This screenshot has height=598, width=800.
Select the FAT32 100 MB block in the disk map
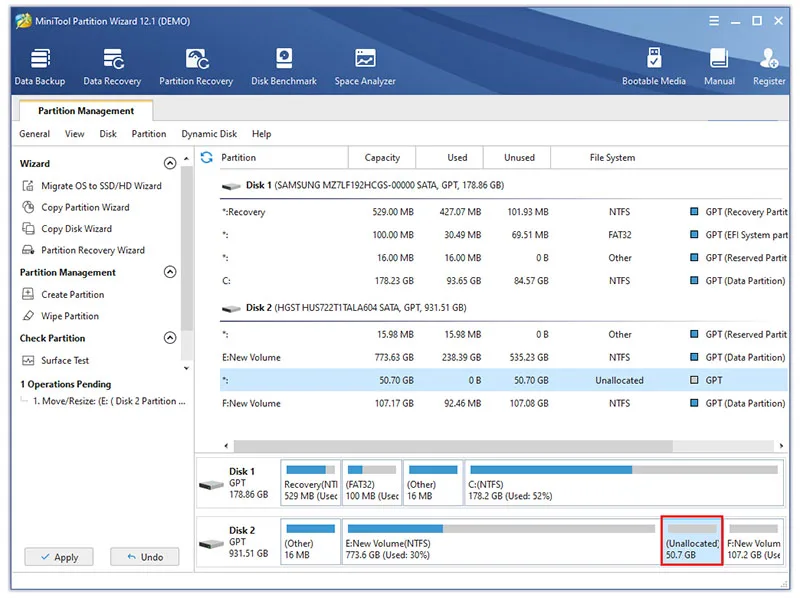(372, 483)
